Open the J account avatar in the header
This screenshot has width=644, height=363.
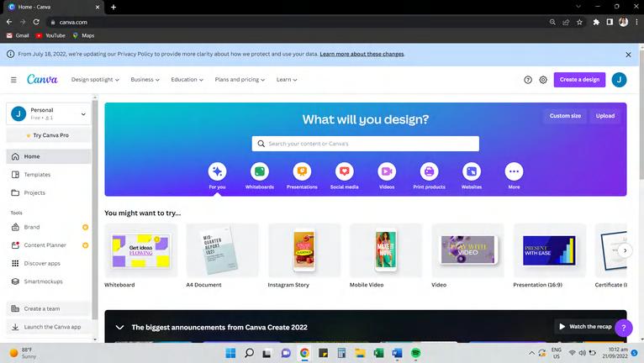(619, 80)
